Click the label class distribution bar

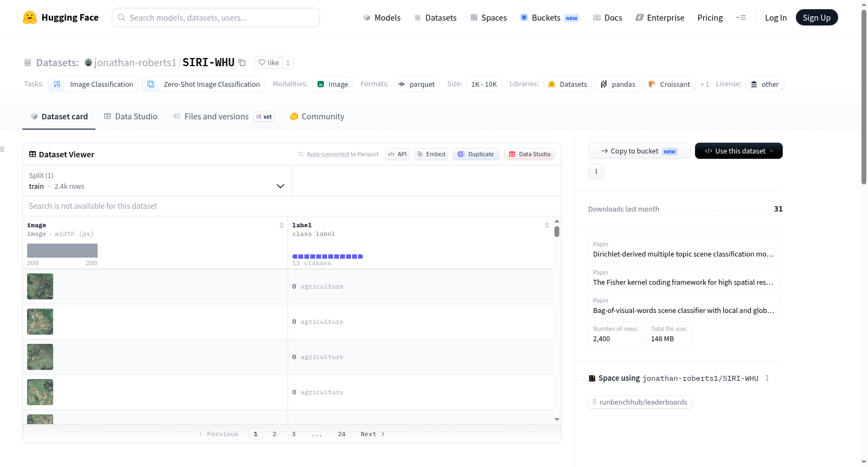[328, 257]
